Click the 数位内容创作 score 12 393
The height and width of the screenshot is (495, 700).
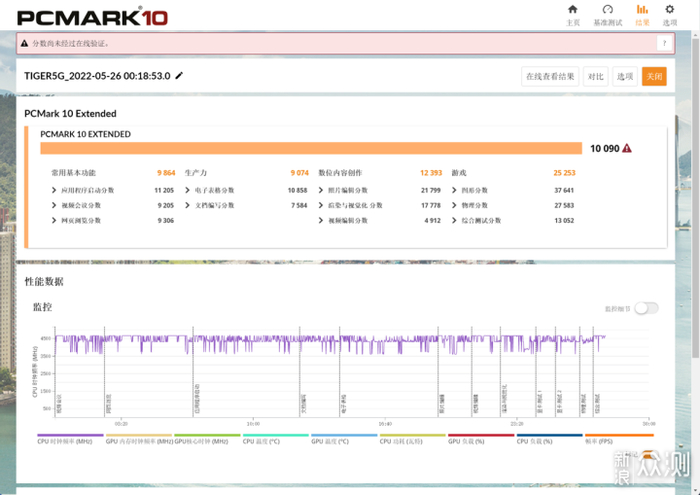(x=431, y=173)
